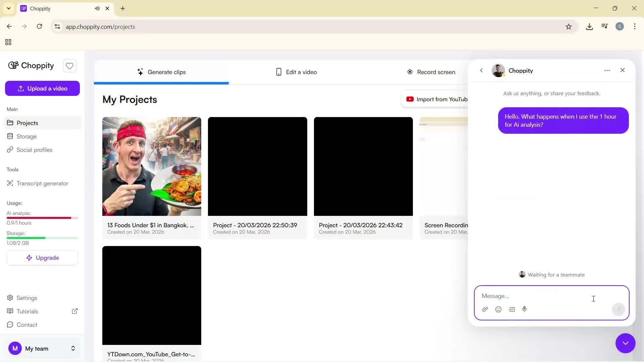Collapse the chat with the down arrow bubble
644x362 pixels.
pos(625,343)
